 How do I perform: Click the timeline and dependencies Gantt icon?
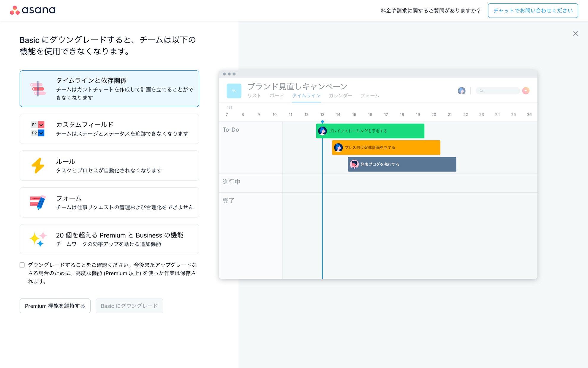pos(38,89)
